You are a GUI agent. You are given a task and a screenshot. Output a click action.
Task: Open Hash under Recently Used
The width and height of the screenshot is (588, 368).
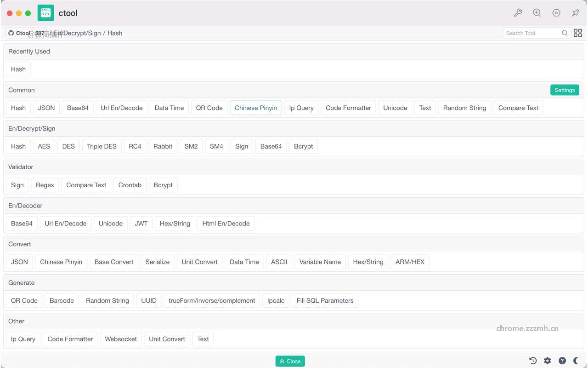(18, 69)
